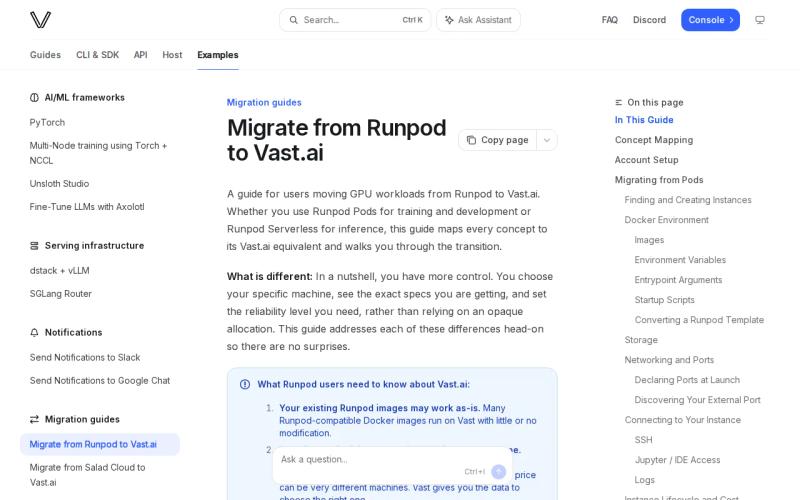
Task: Click the Serving infrastructure section icon
Action: tap(34, 245)
